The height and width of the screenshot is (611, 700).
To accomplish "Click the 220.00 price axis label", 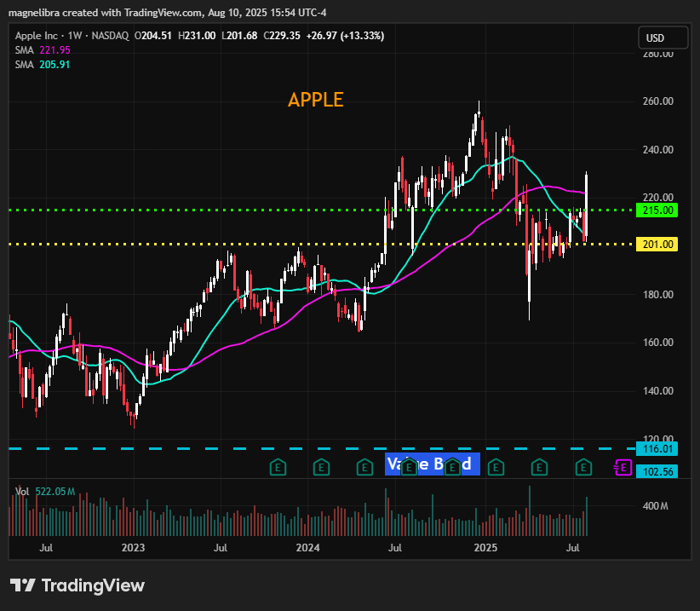I will click(657, 198).
